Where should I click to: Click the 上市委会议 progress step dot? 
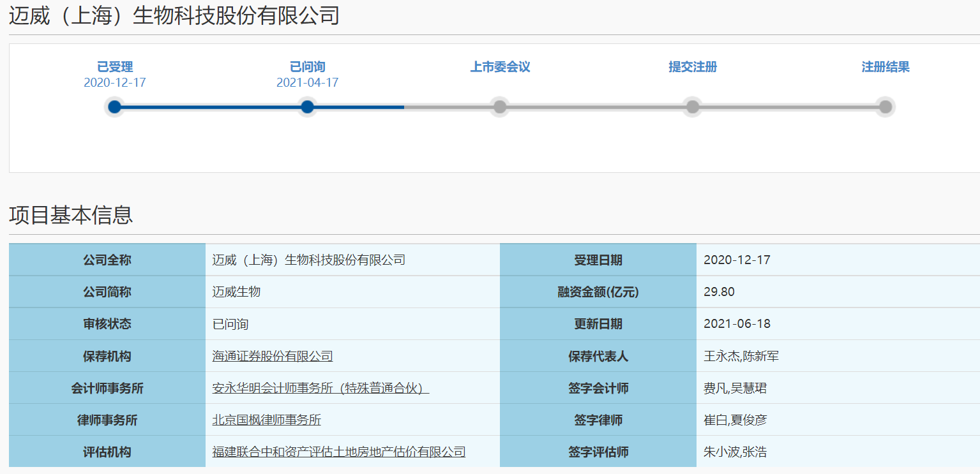tap(500, 107)
